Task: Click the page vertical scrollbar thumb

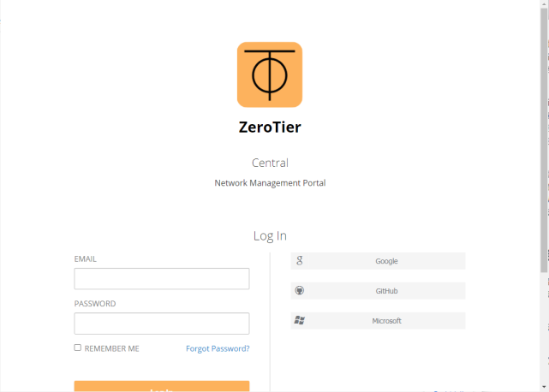Action: pyautogui.click(x=544, y=140)
